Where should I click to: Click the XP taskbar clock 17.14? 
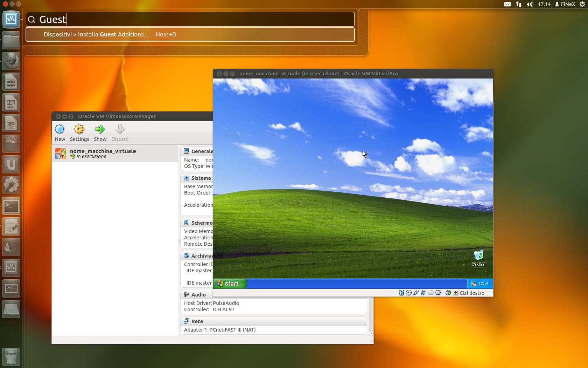point(483,284)
